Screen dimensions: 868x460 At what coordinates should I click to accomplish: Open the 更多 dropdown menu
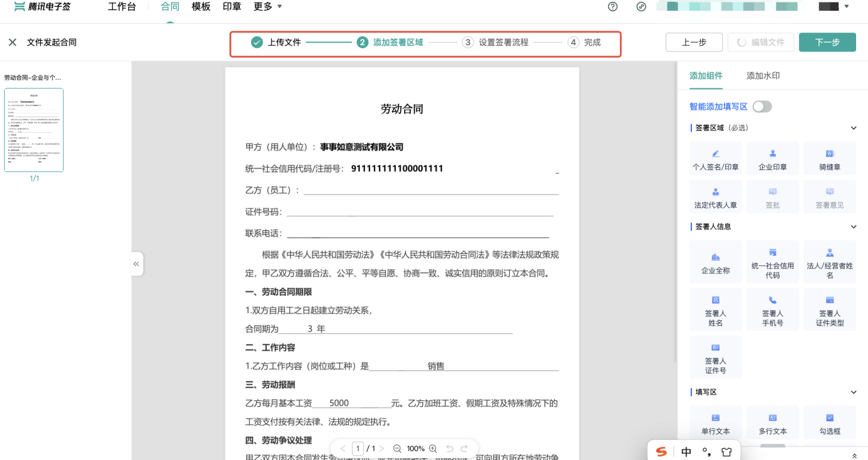(x=268, y=7)
